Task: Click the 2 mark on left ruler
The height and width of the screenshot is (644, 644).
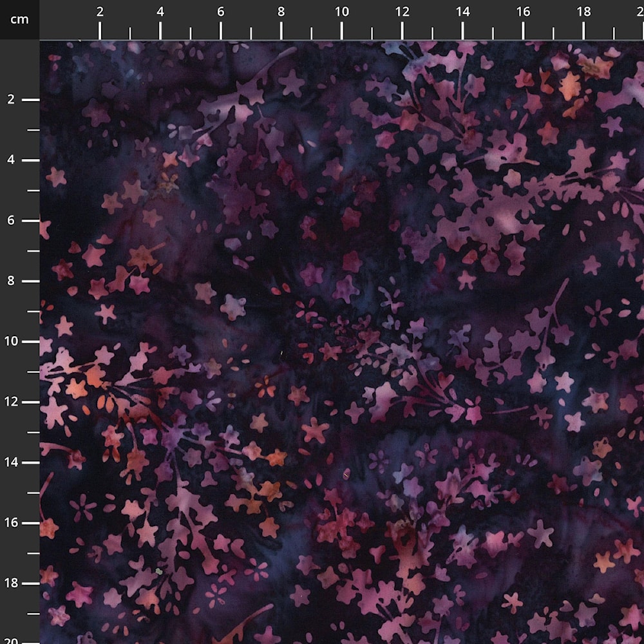Action: pos(11,100)
